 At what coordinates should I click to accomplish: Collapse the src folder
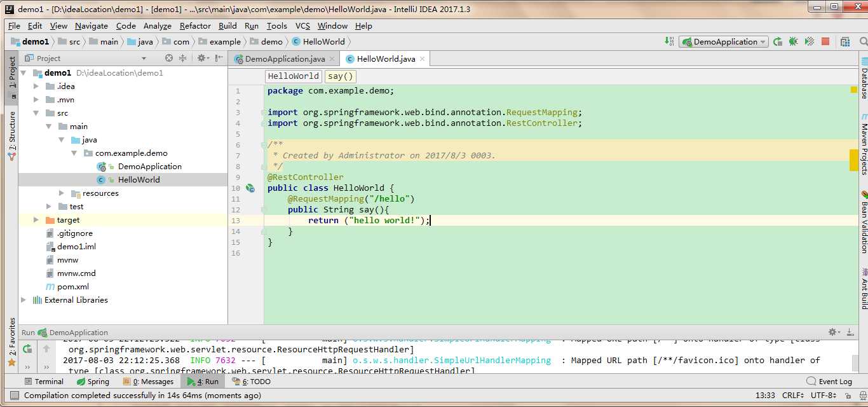tap(36, 113)
